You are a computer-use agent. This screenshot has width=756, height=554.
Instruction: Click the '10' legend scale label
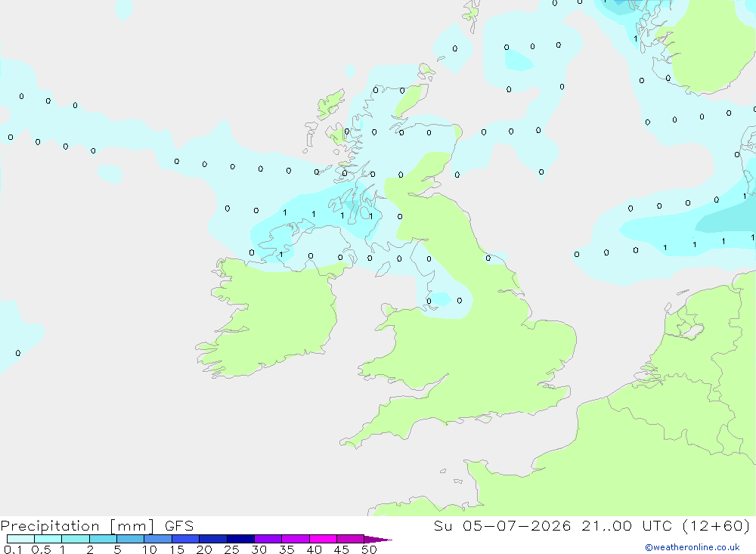[149, 549]
